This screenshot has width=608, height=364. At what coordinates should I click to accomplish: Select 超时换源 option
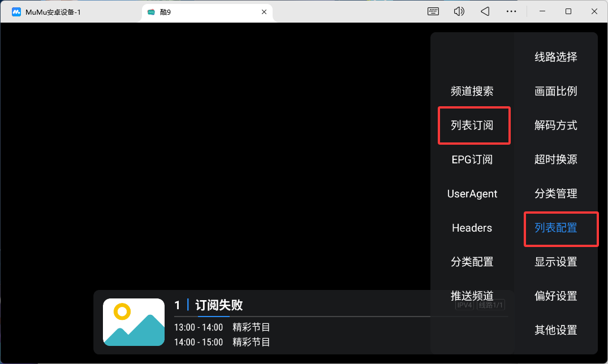(555, 159)
